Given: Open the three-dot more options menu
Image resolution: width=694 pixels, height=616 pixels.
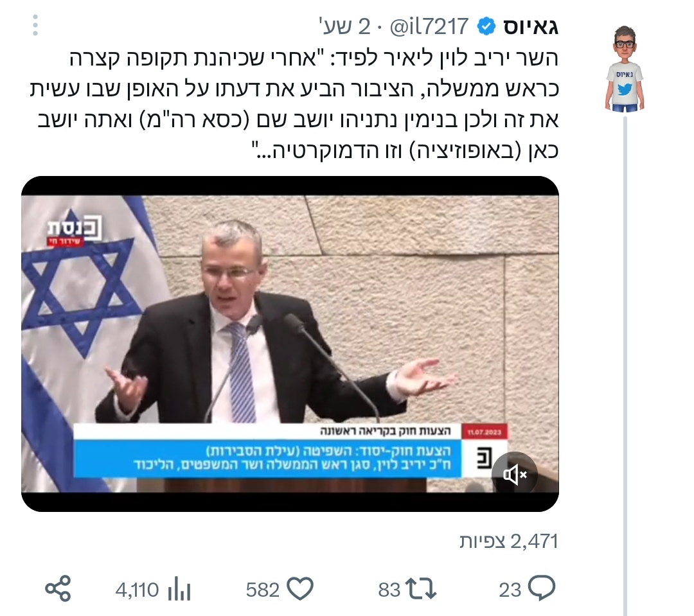Looking at the screenshot, I should tap(35, 25).
